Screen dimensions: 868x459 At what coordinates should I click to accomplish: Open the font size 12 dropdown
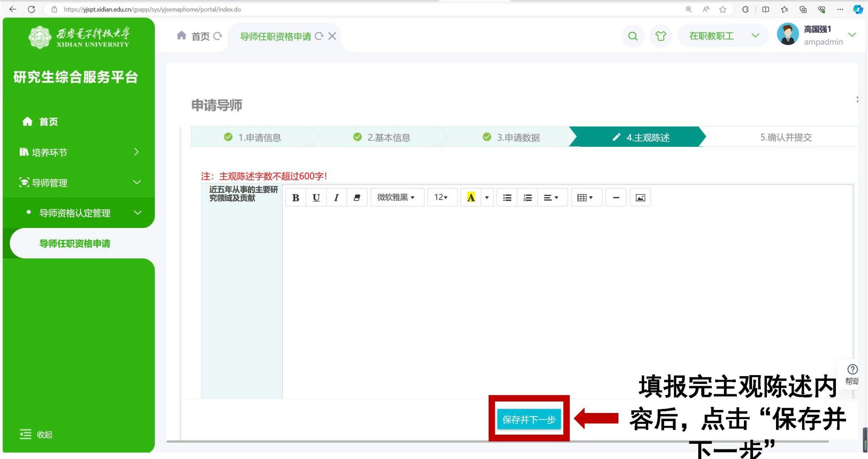[441, 198]
